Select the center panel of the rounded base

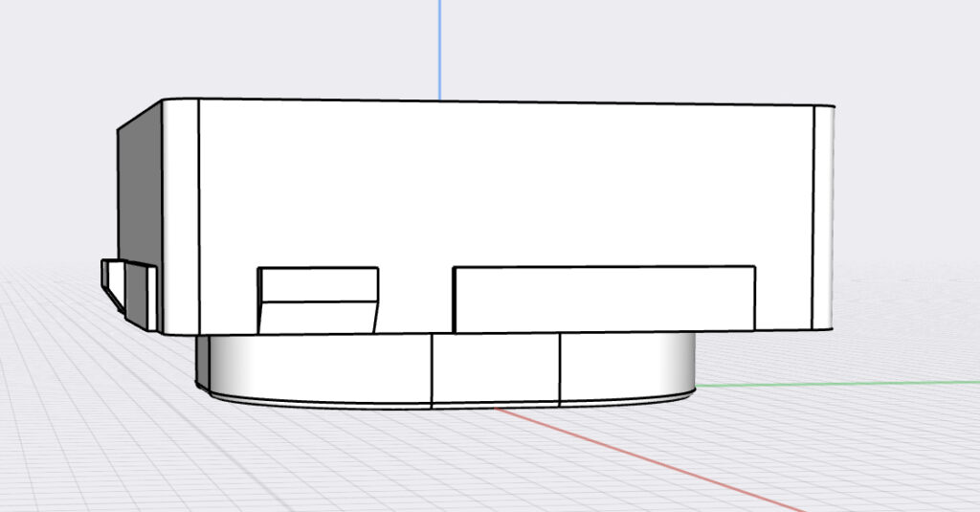(496, 369)
